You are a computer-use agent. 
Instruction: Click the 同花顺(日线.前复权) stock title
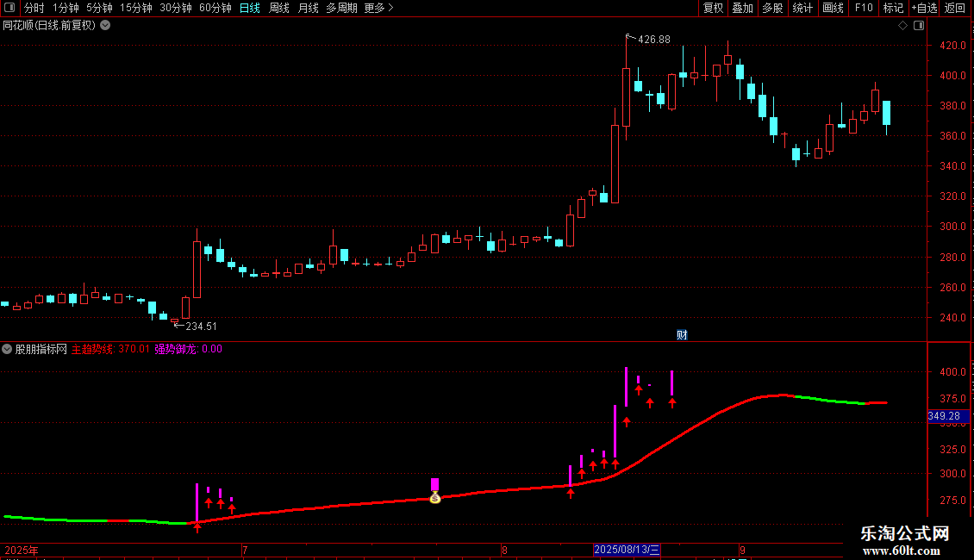[49, 25]
